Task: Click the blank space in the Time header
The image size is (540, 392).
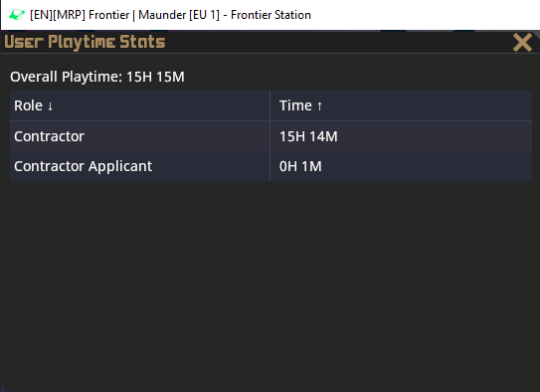Action: tap(427, 105)
